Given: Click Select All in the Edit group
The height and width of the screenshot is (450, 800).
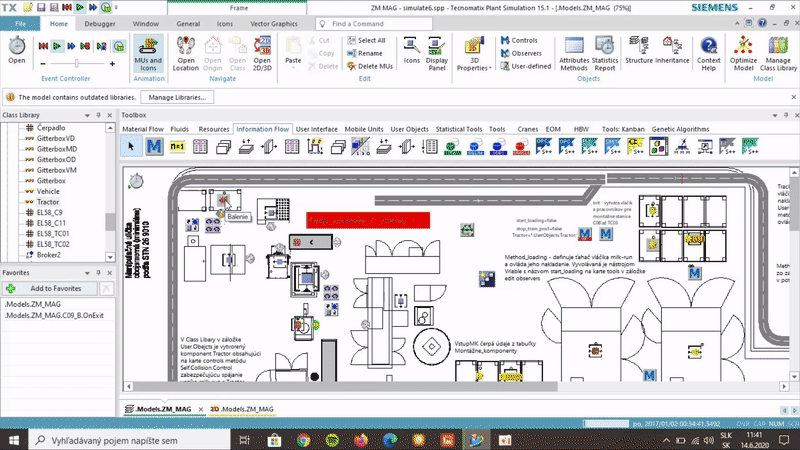Looking at the screenshot, I should point(366,40).
